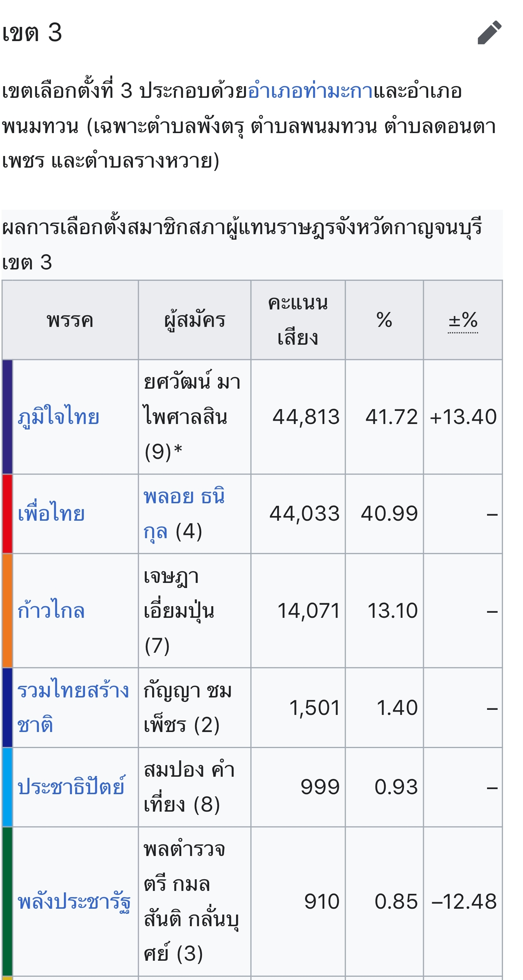Open the เพื่อไทย party link
Viewport: 523px width, 980px height.
pyautogui.click(x=51, y=513)
